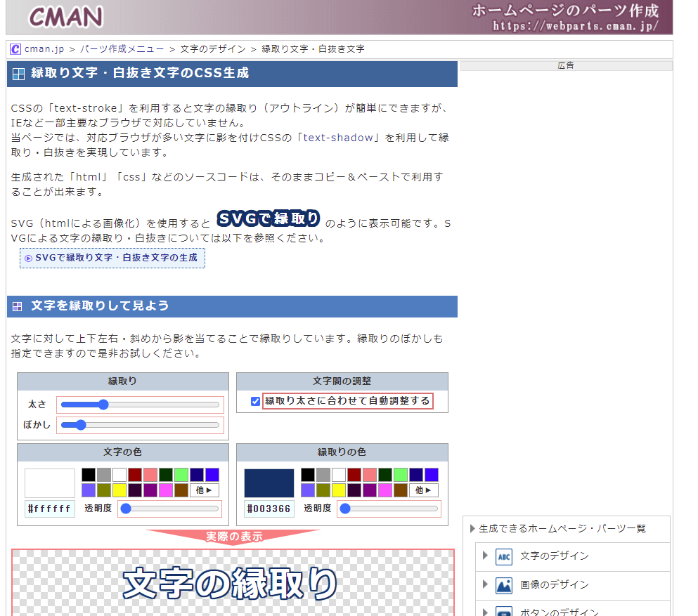
Task: Pick dark plum in the 縁取りの色 palette
Action: (x=354, y=490)
